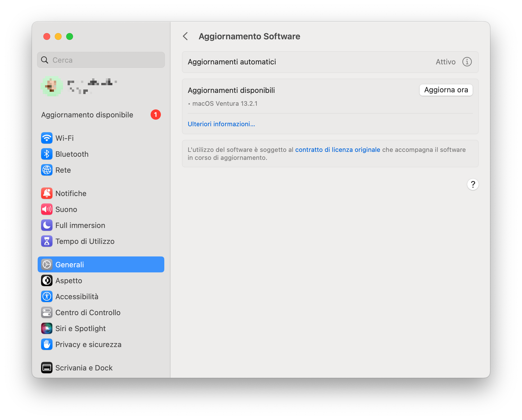Expand Ulteriori informazioni for the update
Screen dimensions: 522x420
pos(221,124)
